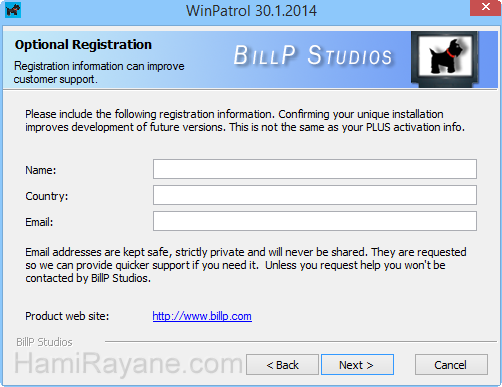Click the Email: label
Viewport: 502px width, 387px height.
click(39, 222)
